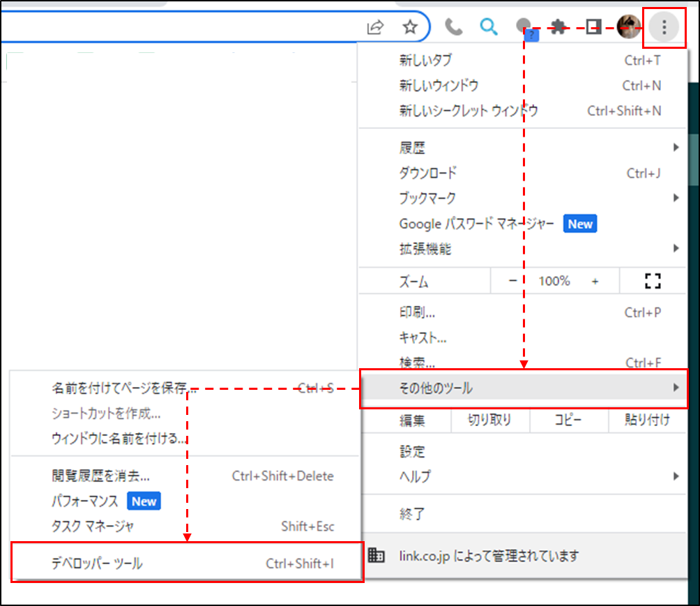Select デベロッパー ツール menu item

(187, 563)
